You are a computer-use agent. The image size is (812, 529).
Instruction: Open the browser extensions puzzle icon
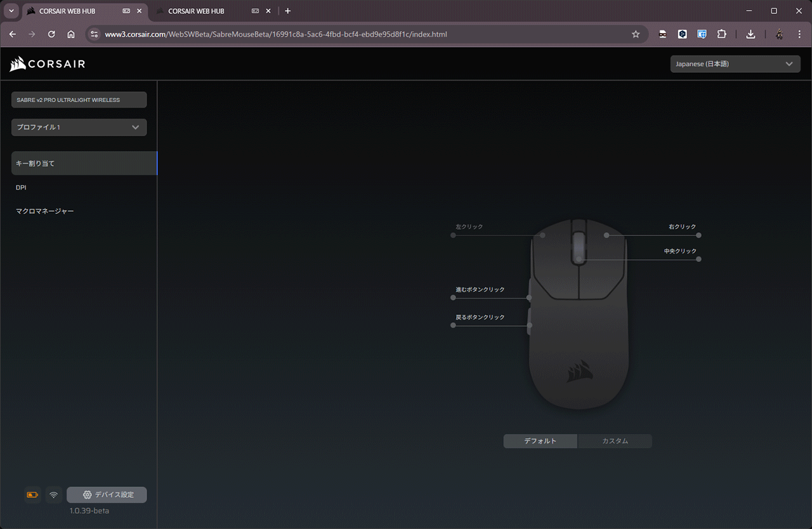721,34
